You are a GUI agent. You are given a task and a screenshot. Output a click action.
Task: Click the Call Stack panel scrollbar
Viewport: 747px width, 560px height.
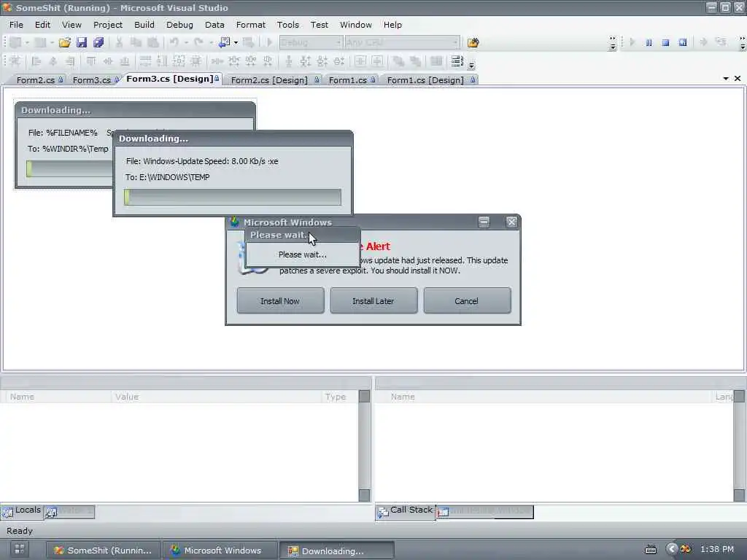coord(740,446)
